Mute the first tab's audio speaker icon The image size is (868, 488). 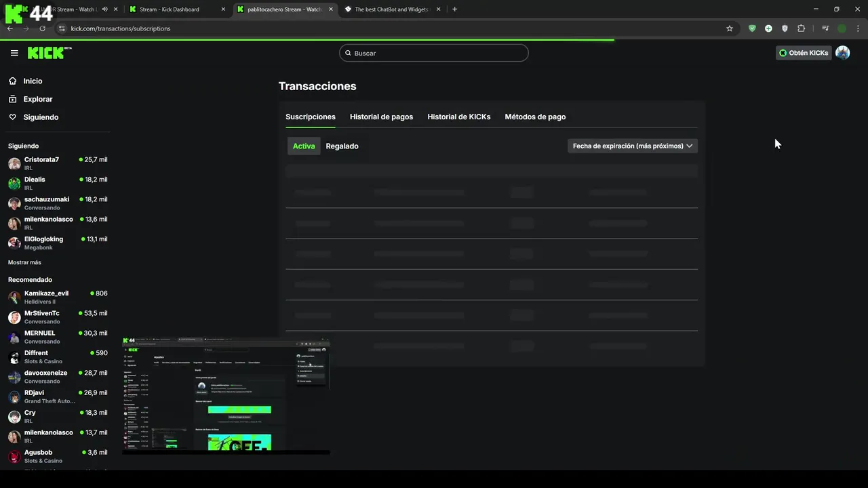(104, 9)
